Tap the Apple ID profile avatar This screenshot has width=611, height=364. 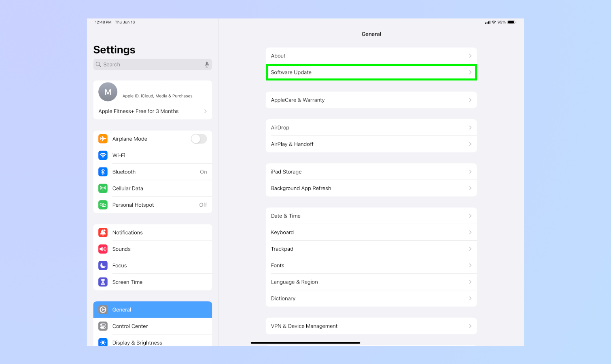point(108,92)
